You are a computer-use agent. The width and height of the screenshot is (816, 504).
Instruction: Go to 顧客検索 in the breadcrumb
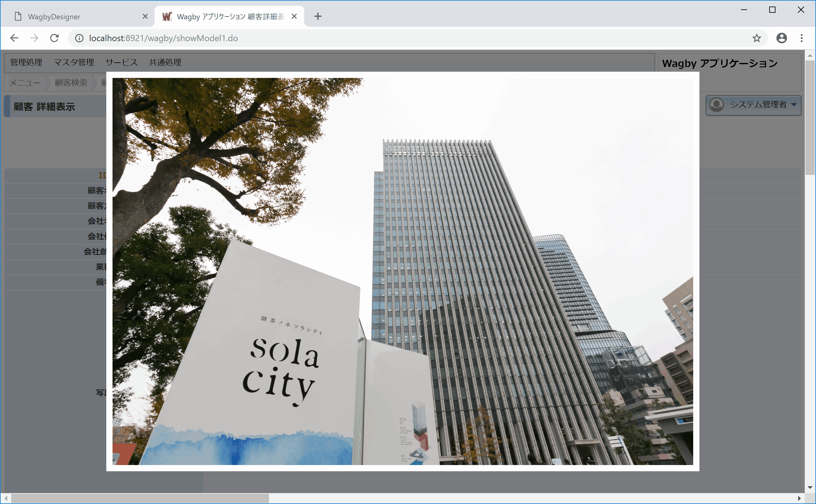point(71,83)
